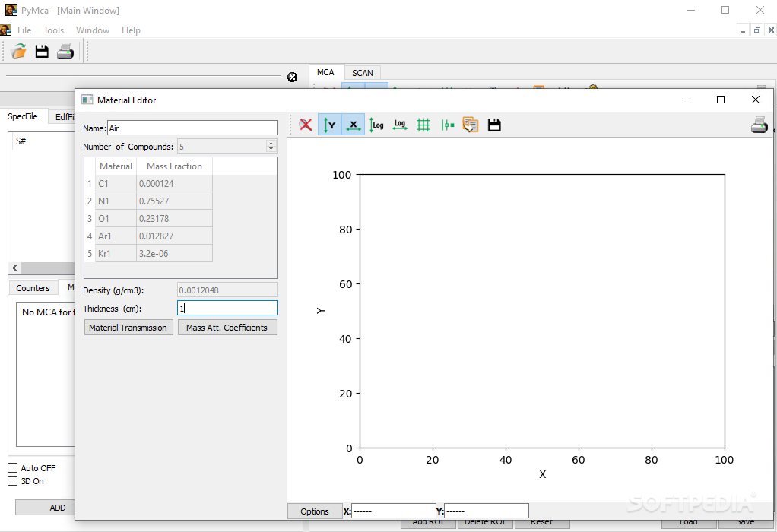Screen dimensions: 777x532
Task: Select the C1 material cell
Action: pos(116,183)
